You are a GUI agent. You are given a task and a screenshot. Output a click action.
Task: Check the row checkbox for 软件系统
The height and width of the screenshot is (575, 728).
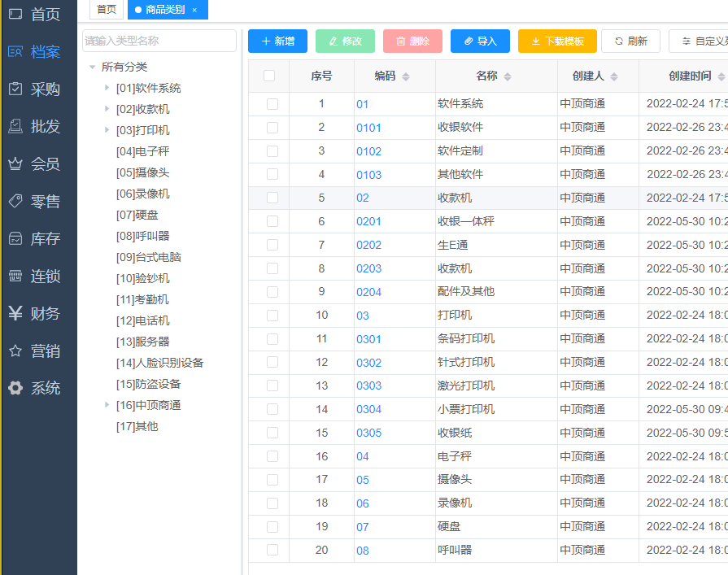(272, 104)
